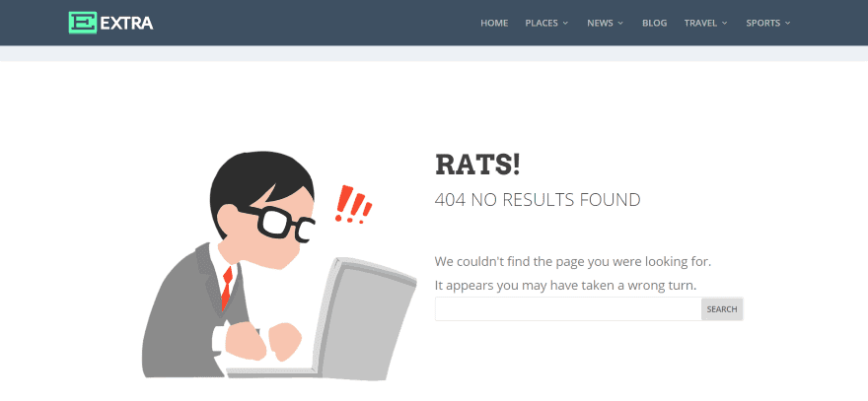Expand the chevron next to SPORTS
This screenshot has height=401, width=868.
tap(787, 24)
